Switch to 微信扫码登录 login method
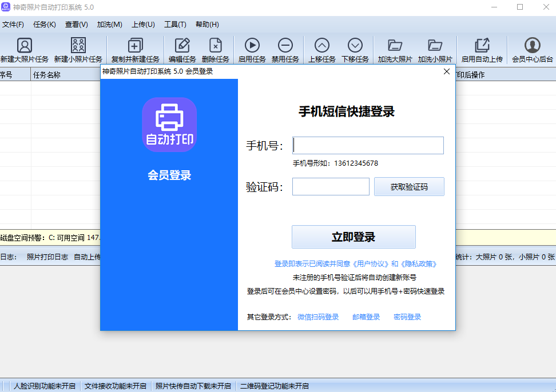This screenshot has height=392, width=556. point(318,317)
